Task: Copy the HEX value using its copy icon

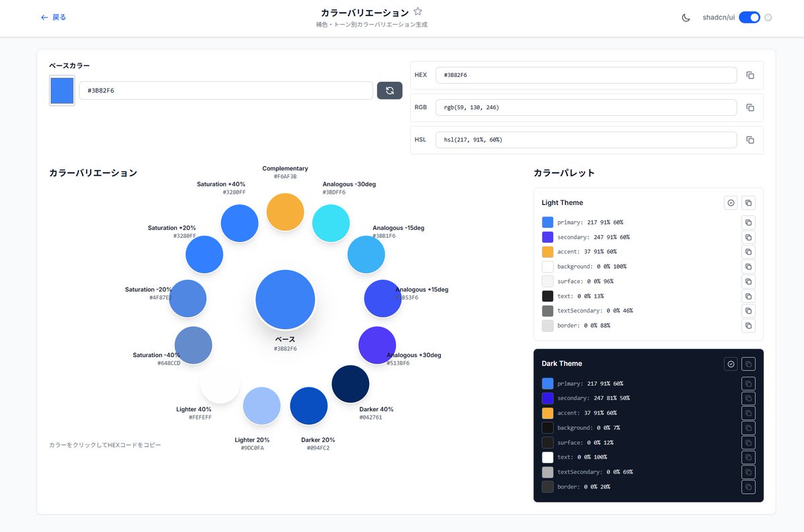Action: (x=750, y=75)
